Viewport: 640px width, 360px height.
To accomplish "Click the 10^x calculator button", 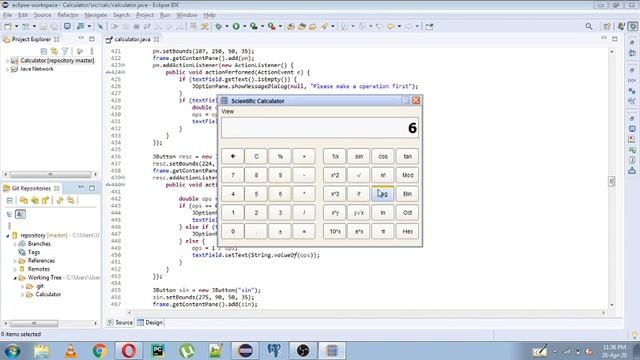I will pos(335,231).
